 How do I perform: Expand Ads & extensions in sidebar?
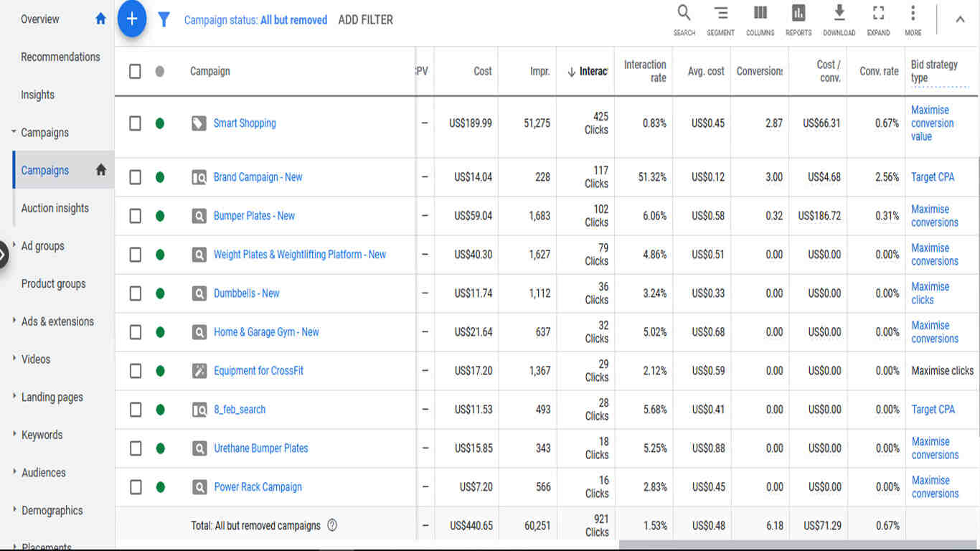(14, 321)
